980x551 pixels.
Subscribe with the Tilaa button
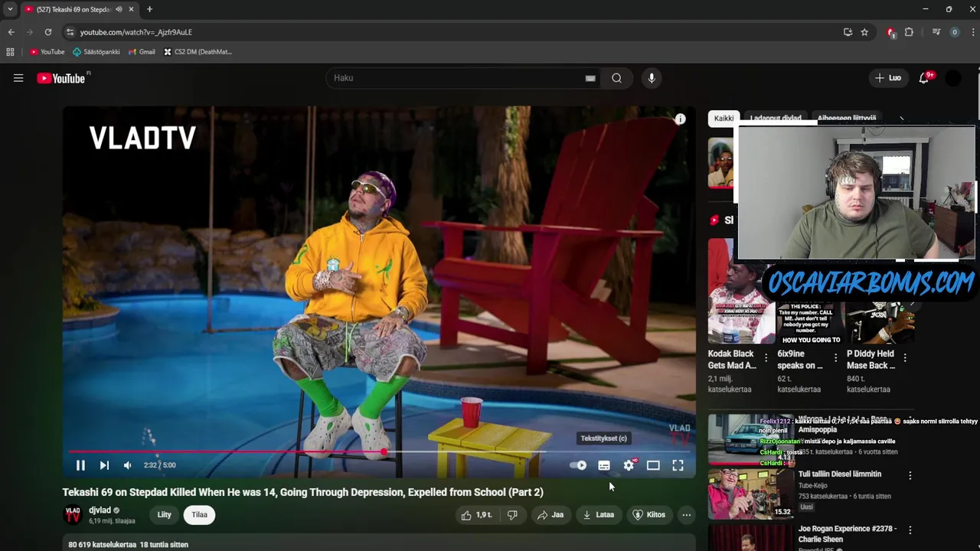(200, 515)
